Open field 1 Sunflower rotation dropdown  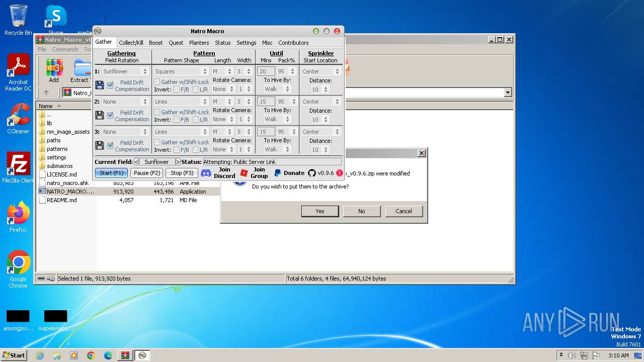[125, 71]
